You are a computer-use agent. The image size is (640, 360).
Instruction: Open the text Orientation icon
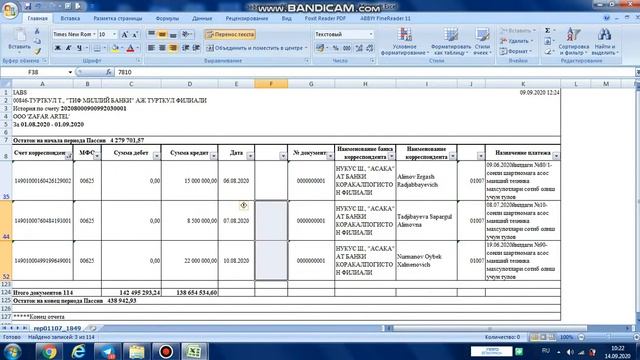186,34
